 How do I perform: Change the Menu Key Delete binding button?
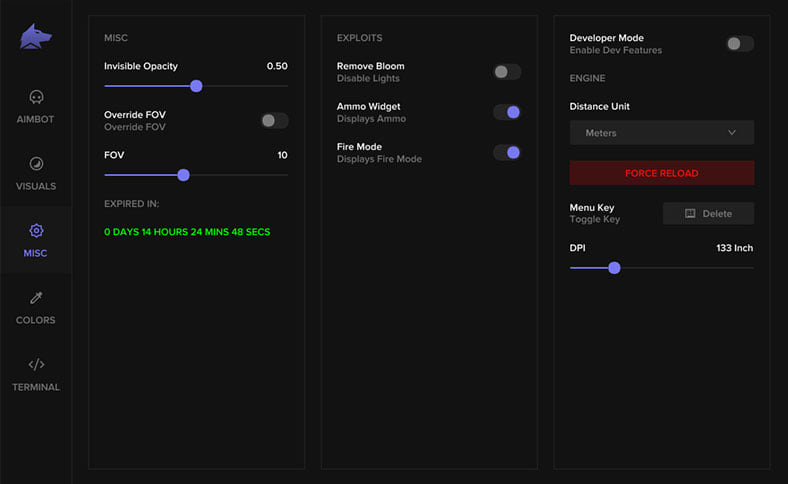tap(709, 214)
